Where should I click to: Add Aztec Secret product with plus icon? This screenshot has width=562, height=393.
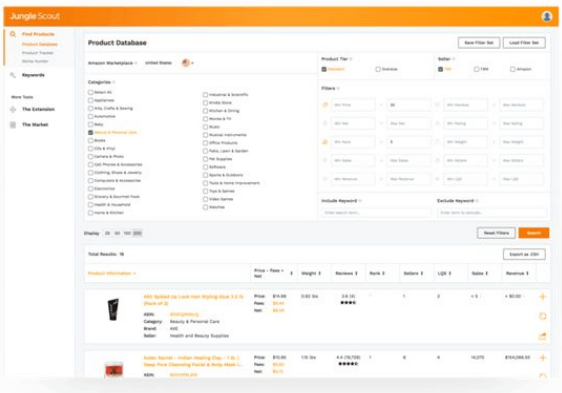(542, 358)
